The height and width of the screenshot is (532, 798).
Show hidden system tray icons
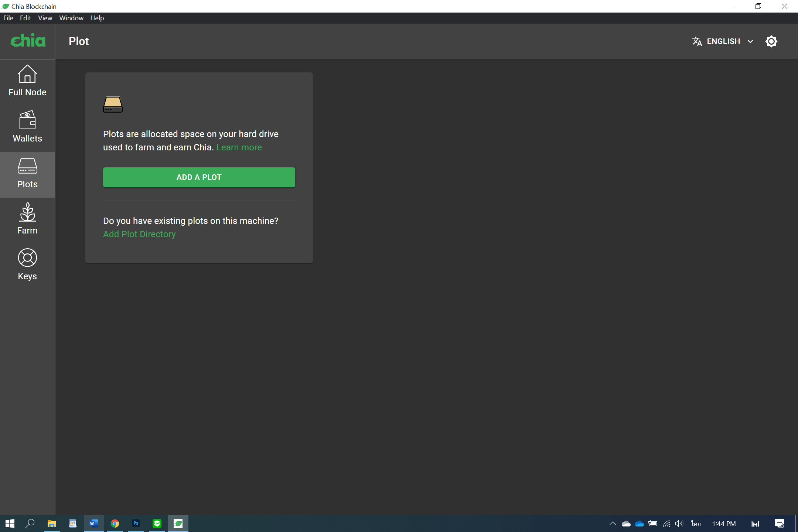coord(613,524)
